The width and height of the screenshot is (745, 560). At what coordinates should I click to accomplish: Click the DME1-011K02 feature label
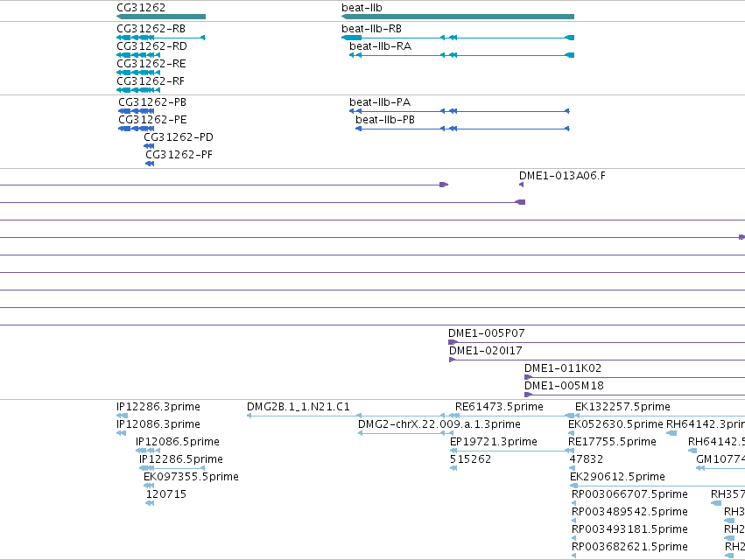click(563, 368)
